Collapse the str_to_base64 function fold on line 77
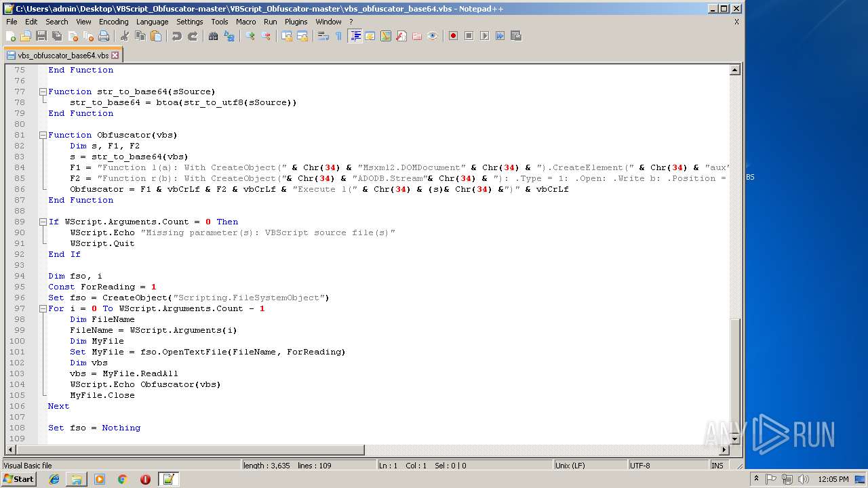Viewport: 868px width, 488px height. click(42, 91)
